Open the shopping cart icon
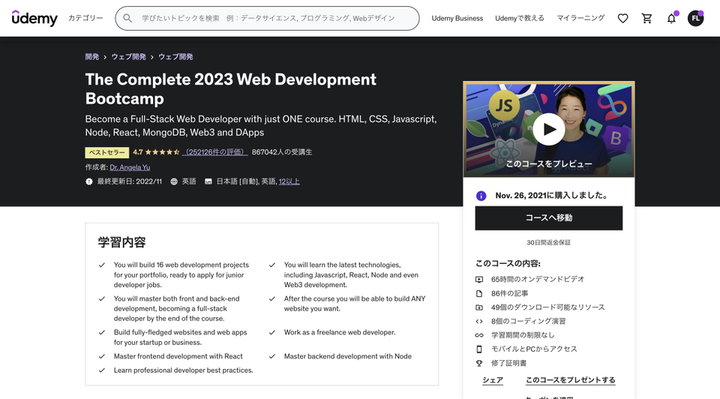 pyautogui.click(x=647, y=18)
